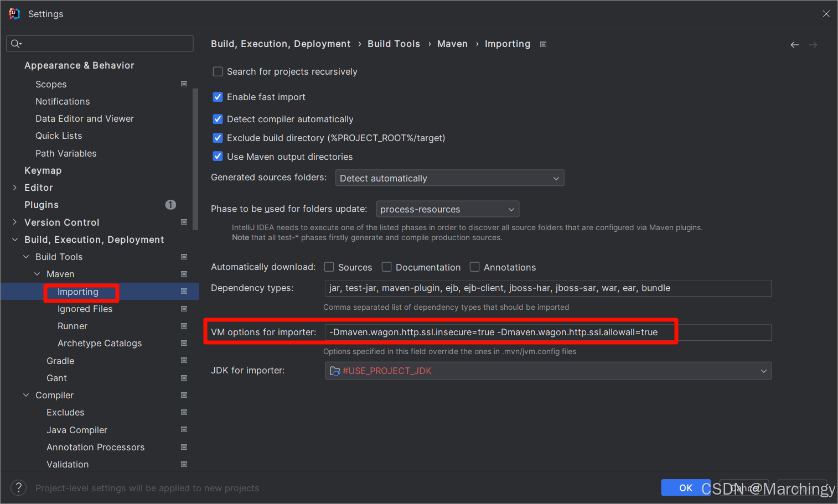Click project-level icon beside Validation
This screenshot has height=504, width=838.
[184, 464]
